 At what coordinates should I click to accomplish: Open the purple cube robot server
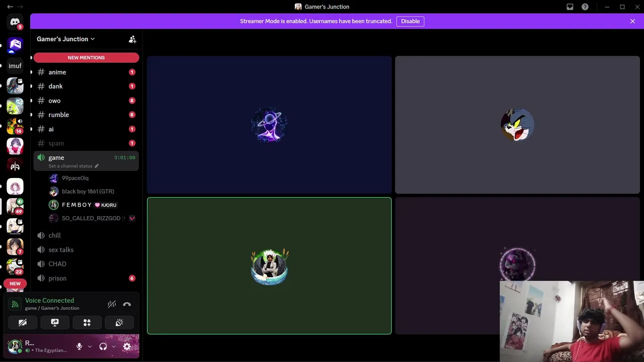click(x=15, y=45)
